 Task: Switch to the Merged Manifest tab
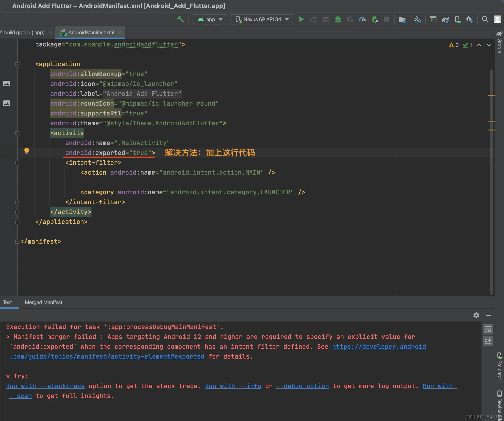(43, 302)
